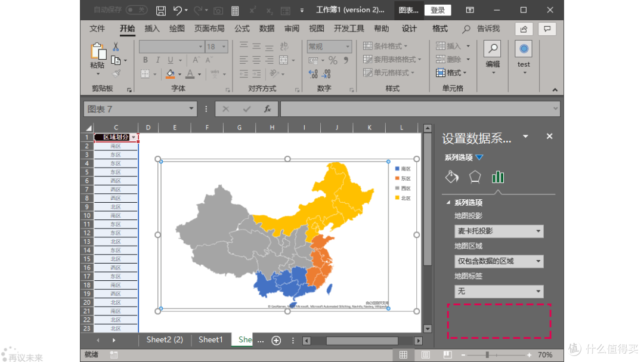Switch to the 数据 tab
Screen dimensions: 644x362
pyautogui.click(x=267, y=29)
